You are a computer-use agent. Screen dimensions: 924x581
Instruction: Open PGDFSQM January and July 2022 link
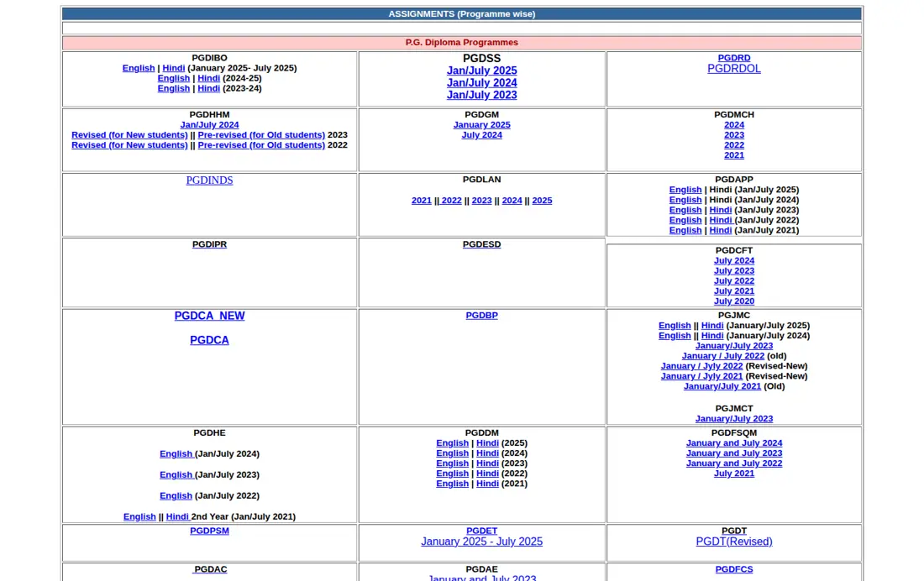pyautogui.click(x=733, y=463)
